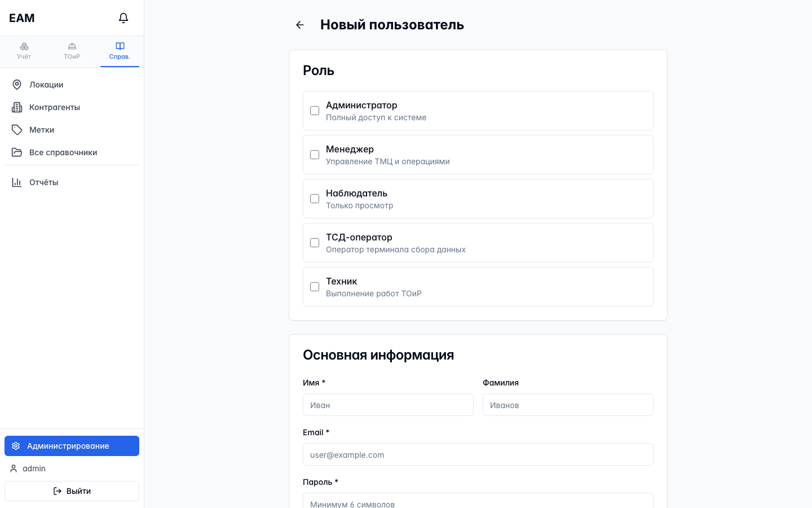Click the 'Полный доступ к системе' description
The height and width of the screenshot is (508, 812).
[376, 117]
